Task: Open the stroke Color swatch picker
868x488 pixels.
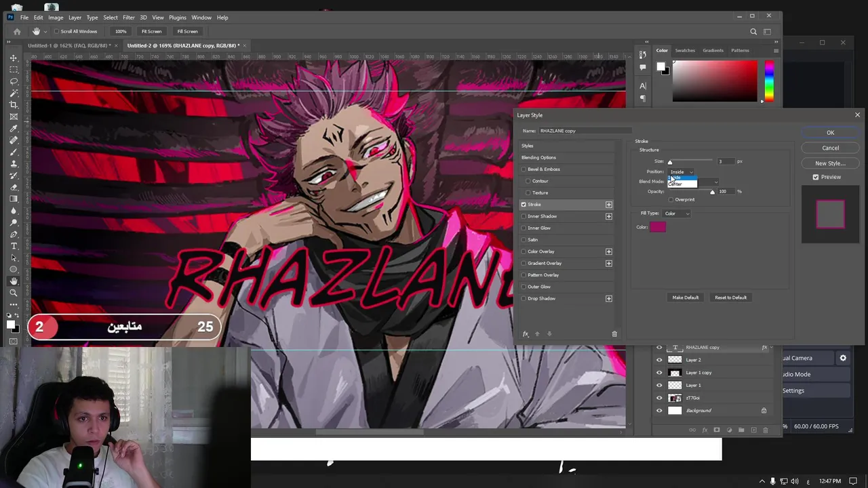Action: tap(658, 227)
